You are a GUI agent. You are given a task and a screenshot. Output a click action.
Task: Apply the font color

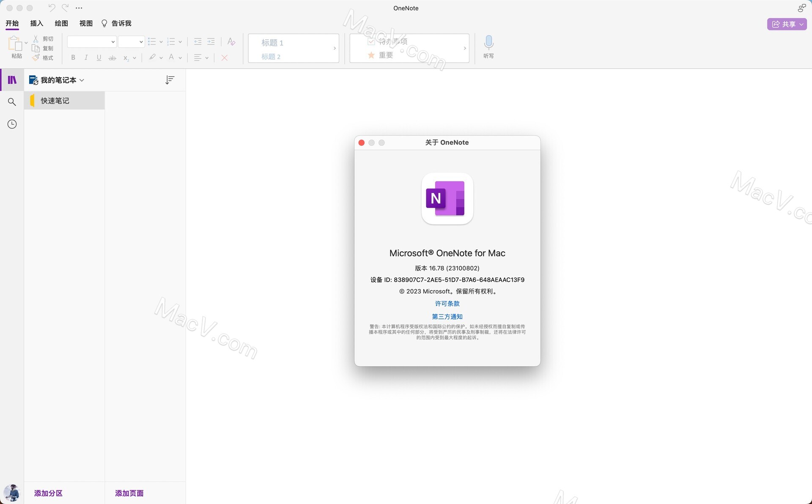[x=171, y=57]
